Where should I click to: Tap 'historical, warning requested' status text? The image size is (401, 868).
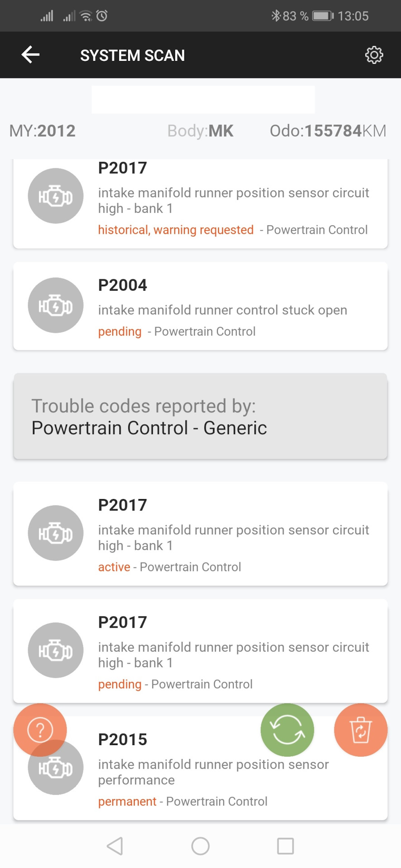(176, 230)
